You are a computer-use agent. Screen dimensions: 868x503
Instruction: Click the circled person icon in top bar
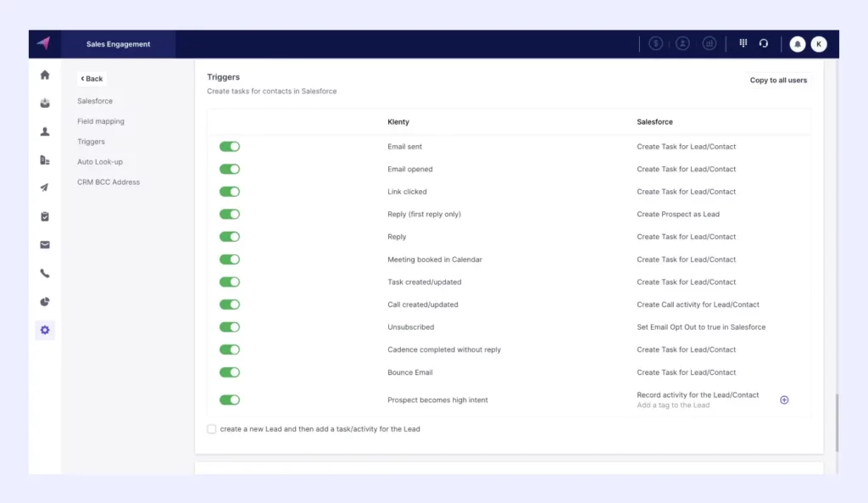point(682,43)
